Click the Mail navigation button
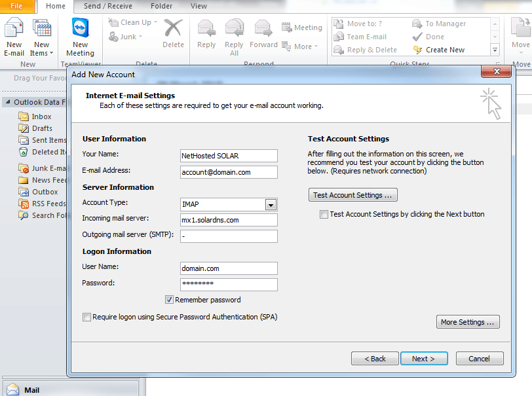 click(71, 390)
